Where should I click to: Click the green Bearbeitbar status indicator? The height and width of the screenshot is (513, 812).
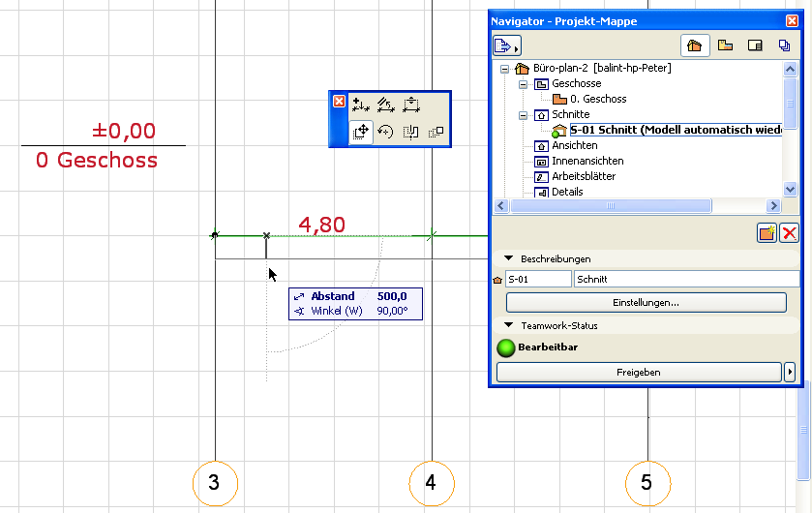tap(506, 347)
